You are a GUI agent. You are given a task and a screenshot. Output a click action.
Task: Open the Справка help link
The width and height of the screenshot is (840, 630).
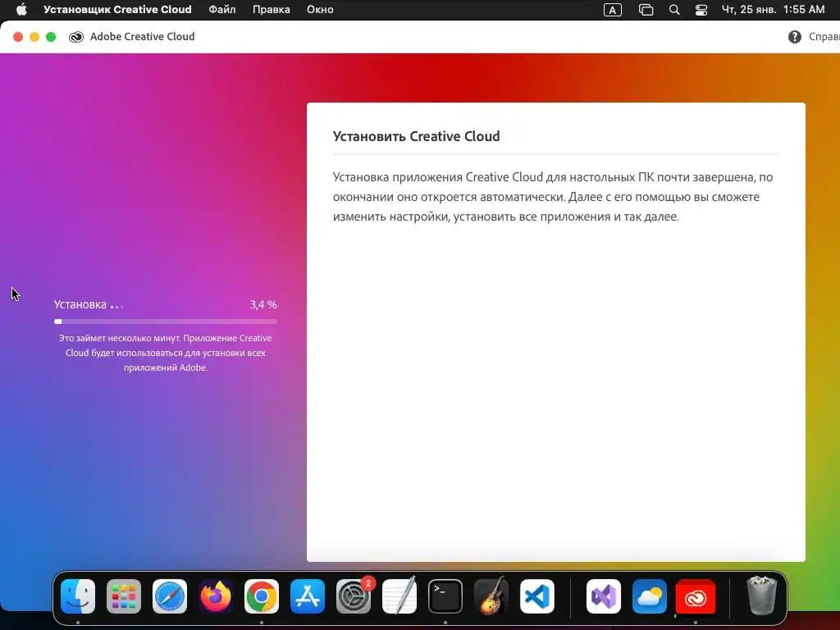click(x=824, y=36)
